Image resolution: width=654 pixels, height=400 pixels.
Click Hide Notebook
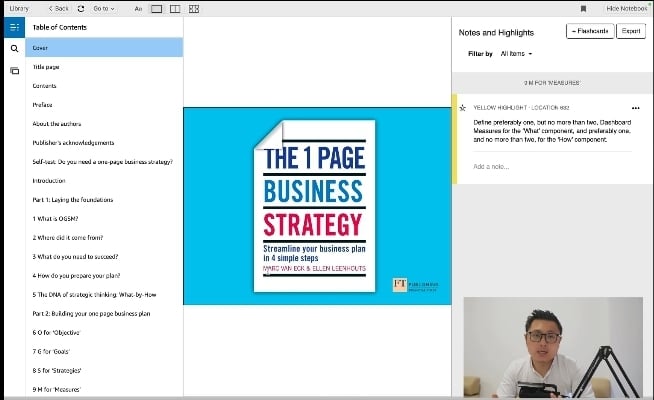626,8
